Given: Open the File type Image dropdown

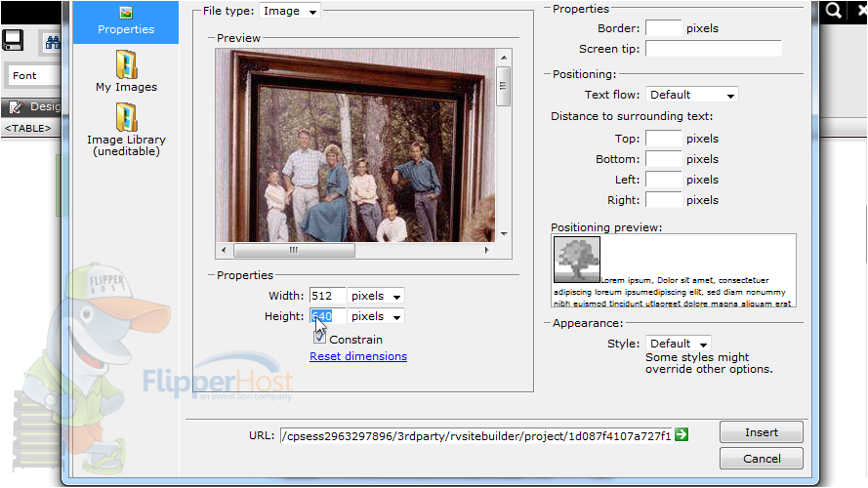Looking at the screenshot, I should pos(290,11).
